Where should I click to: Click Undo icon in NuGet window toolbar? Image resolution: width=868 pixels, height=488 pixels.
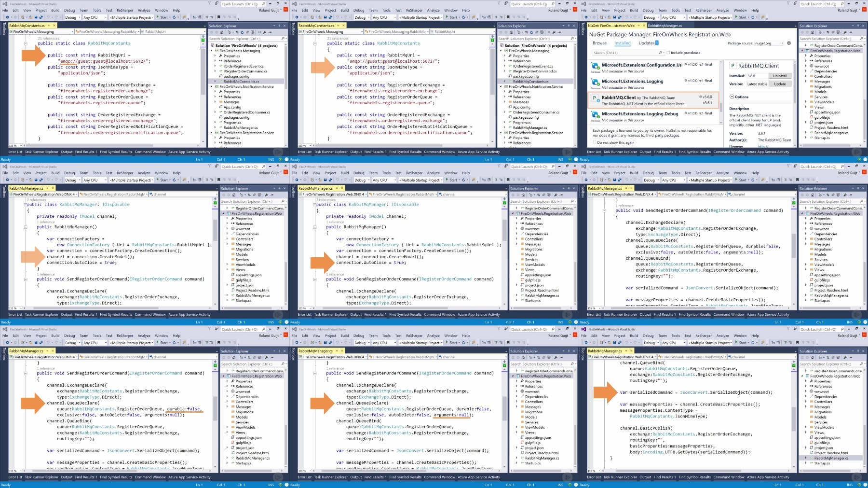(626, 17)
